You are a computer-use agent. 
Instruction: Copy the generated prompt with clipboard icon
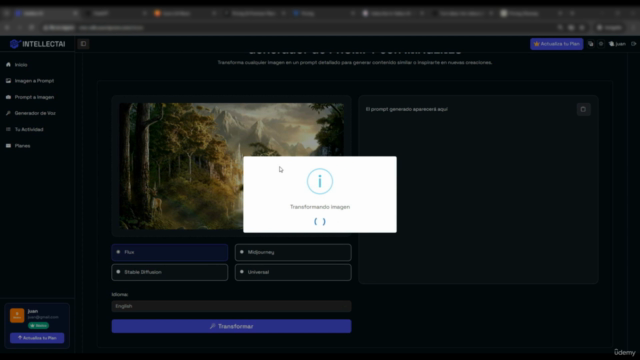coord(583,109)
